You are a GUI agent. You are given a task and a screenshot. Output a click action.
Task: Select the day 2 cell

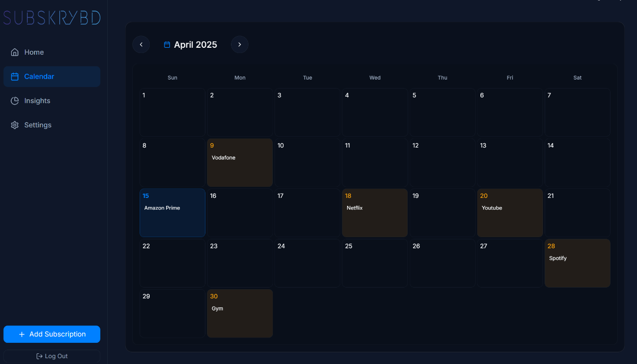coord(240,112)
